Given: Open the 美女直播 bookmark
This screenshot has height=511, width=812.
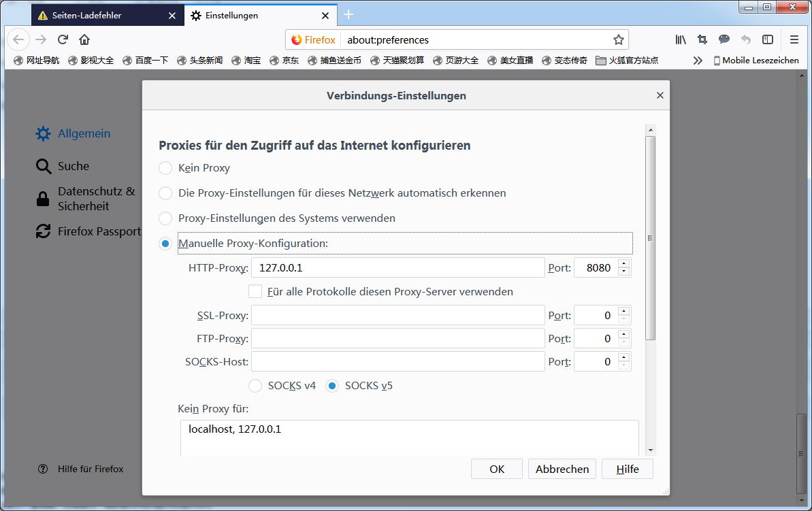Looking at the screenshot, I should coord(510,61).
